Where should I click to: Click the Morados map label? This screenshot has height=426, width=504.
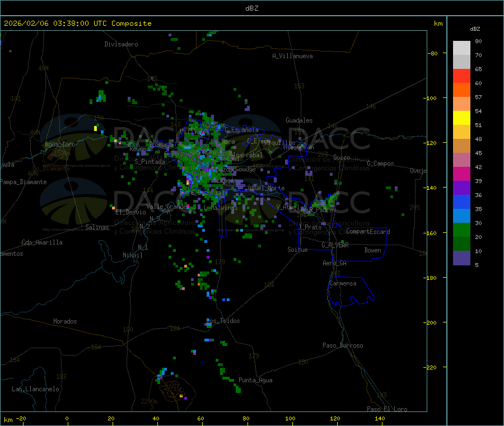pyautogui.click(x=65, y=321)
